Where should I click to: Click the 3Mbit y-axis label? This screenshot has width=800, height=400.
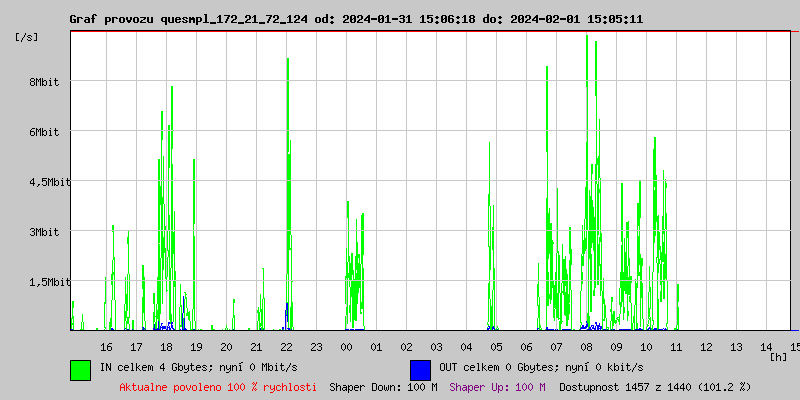click(x=44, y=232)
